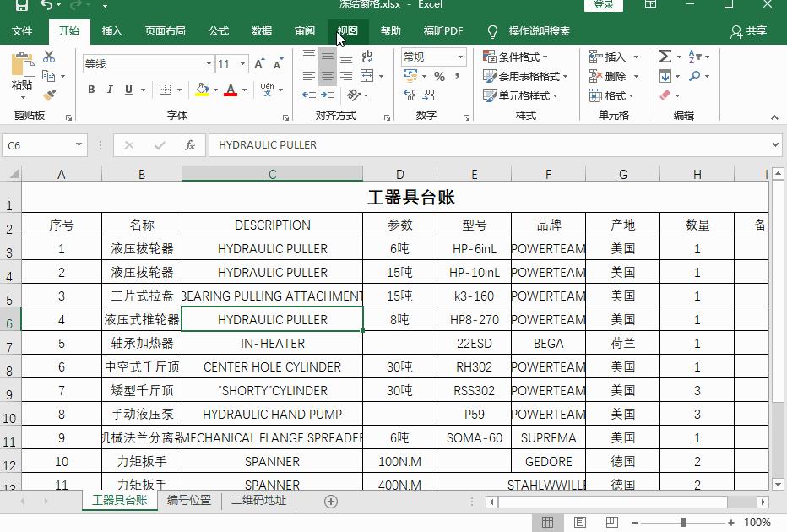Click the 共享 share button
Viewport: 787px width, 532px height.
coord(750,30)
